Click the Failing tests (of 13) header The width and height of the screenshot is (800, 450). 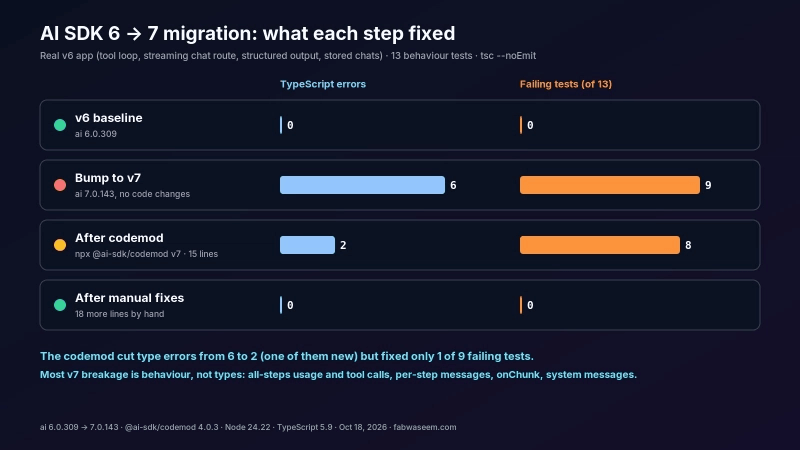tap(566, 84)
